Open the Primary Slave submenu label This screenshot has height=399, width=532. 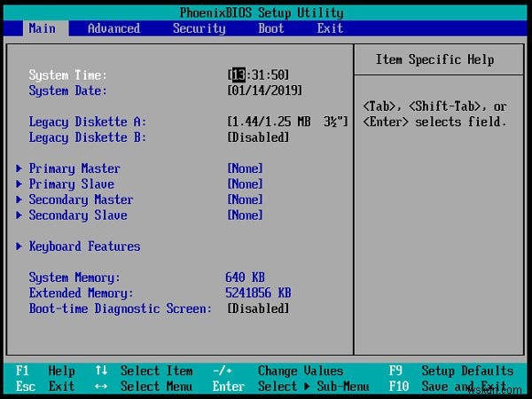point(72,184)
